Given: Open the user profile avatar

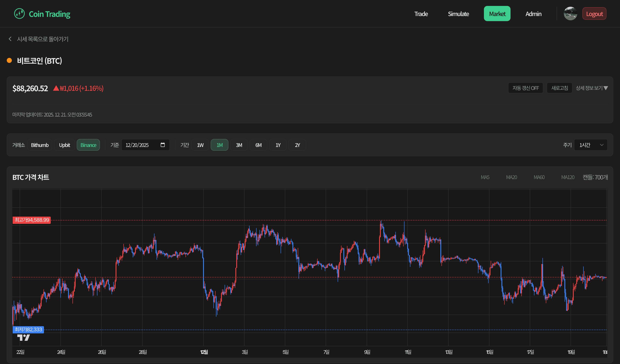Looking at the screenshot, I should click(x=570, y=14).
